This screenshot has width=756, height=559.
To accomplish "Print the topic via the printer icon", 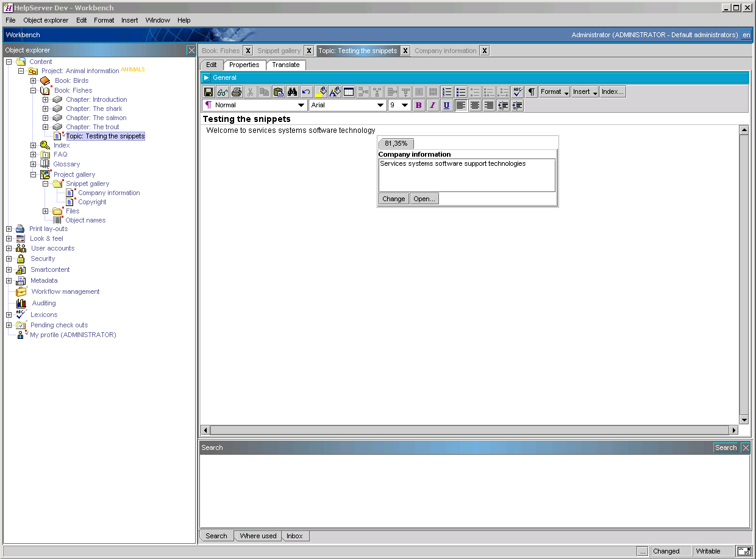I will point(237,92).
